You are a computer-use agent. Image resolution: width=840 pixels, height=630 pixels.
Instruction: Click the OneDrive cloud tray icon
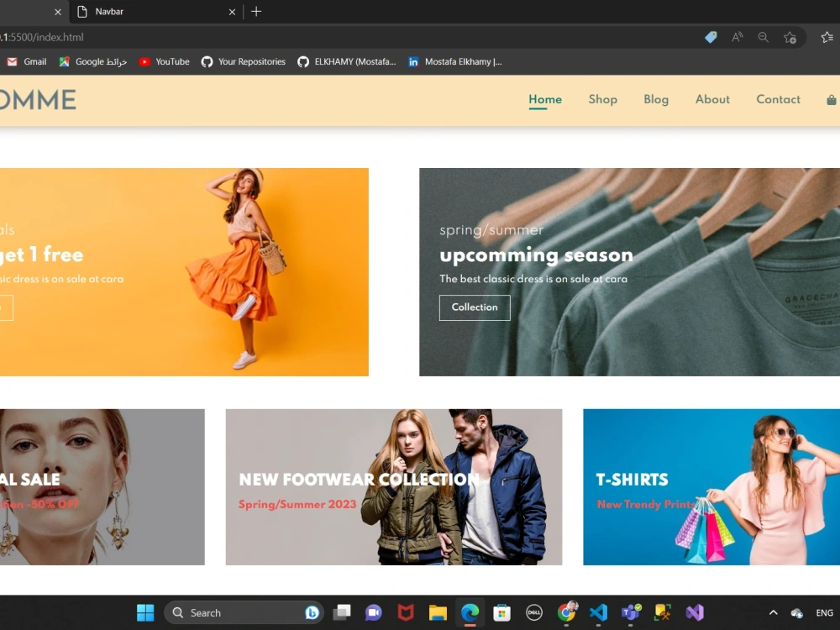(x=796, y=613)
